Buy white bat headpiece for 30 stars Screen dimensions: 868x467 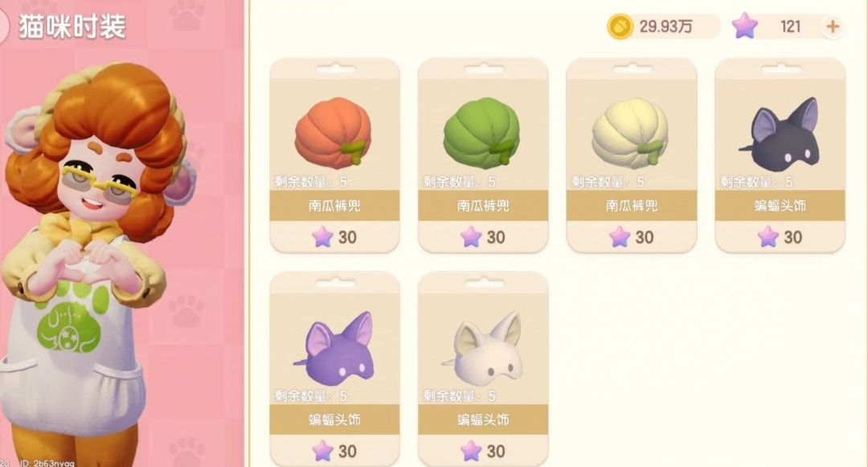483,451
